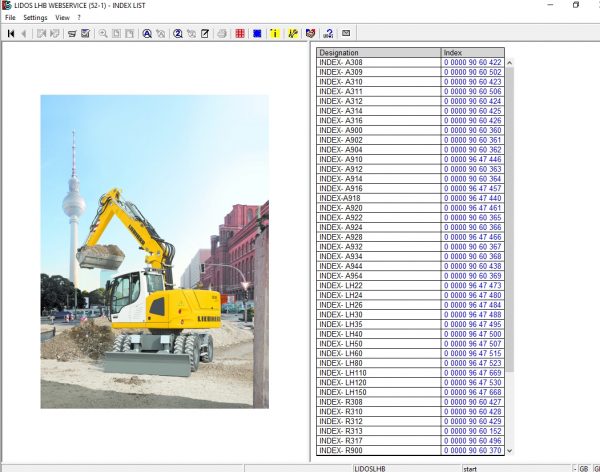The image size is (600, 472).
Task: Open the Settings menu
Action: tap(35, 18)
